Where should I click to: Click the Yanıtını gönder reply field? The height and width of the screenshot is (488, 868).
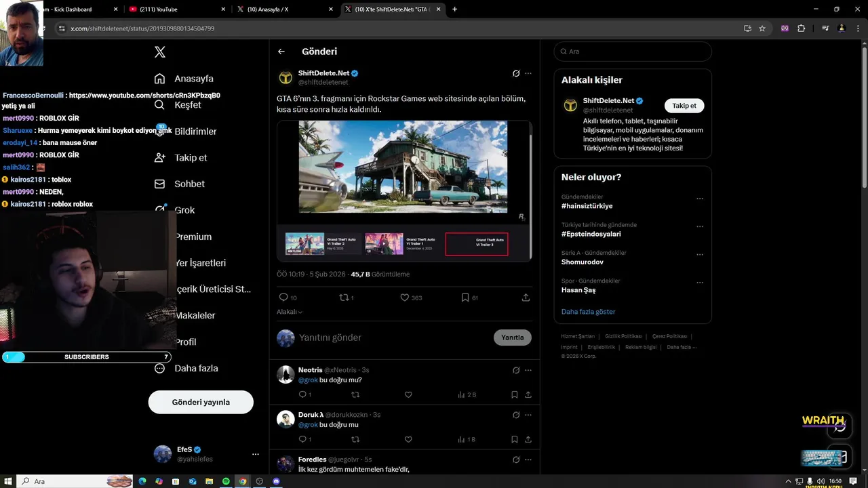click(x=393, y=338)
